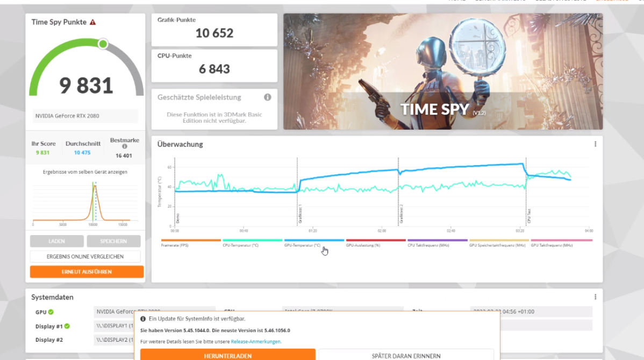This screenshot has height=360, width=644.
Task: Toggle the GPU-Auslastung (%) legend
Action: point(375,243)
